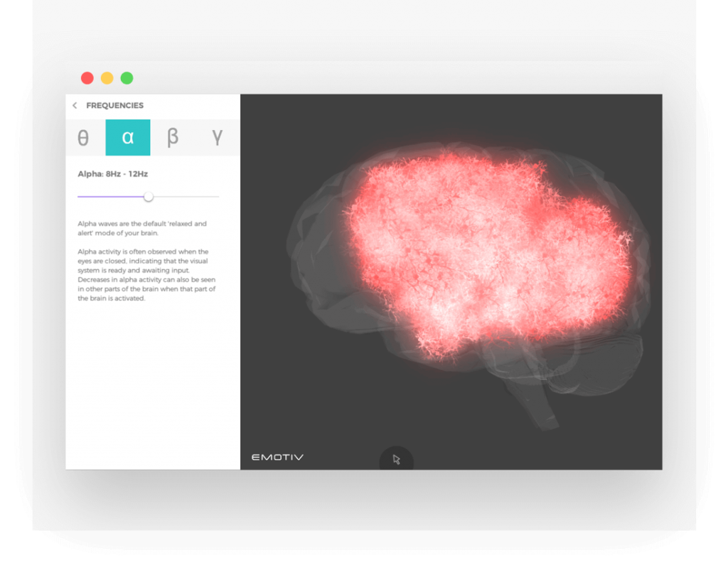This screenshot has height=569, width=728.
Task: Click the cursor mode button at bottom
Action: pos(397,459)
